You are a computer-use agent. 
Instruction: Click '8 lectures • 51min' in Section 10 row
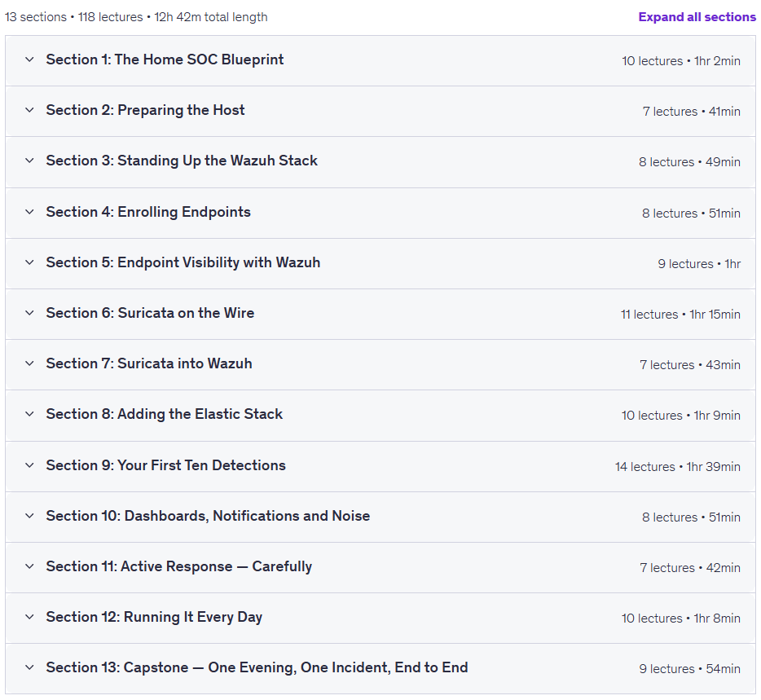[691, 517]
